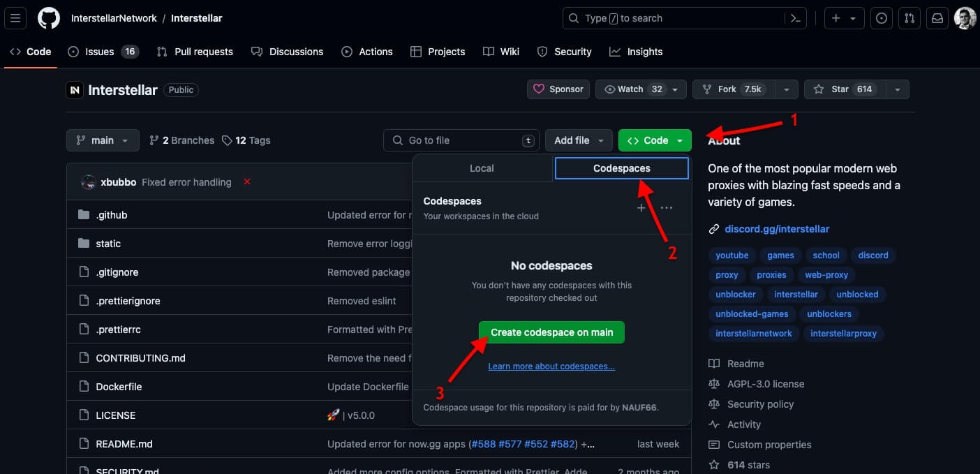Star the Interstellar repository
This screenshot has height=474, width=980.
coord(845,89)
